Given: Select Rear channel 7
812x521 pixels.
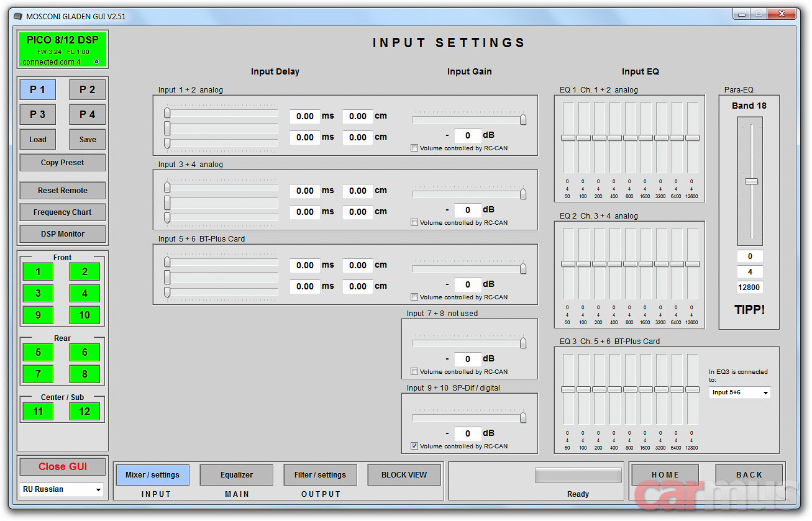Looking at the screenshot, I should click(x=38, y=374).
